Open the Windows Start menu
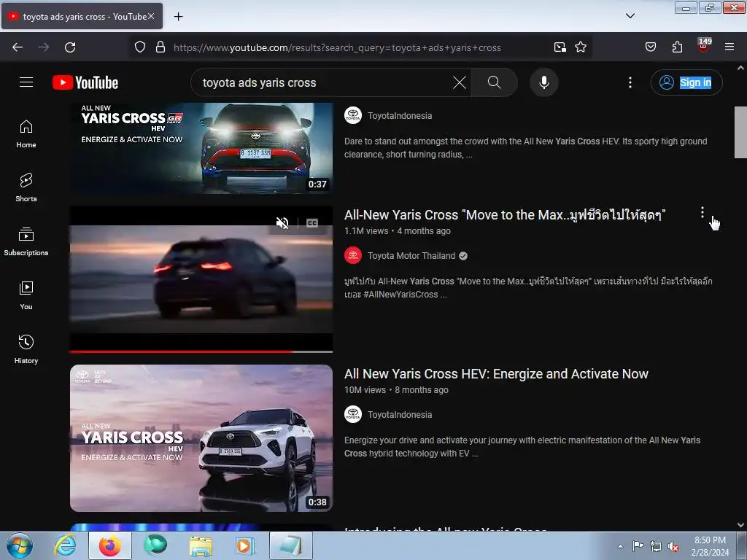Viewport: 747px width, 560px height. (20, 545)
